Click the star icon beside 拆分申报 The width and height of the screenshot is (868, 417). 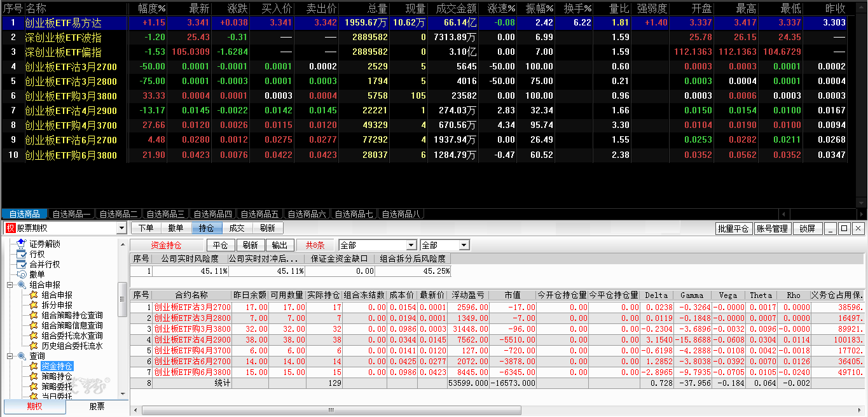[x=34, y=305]
